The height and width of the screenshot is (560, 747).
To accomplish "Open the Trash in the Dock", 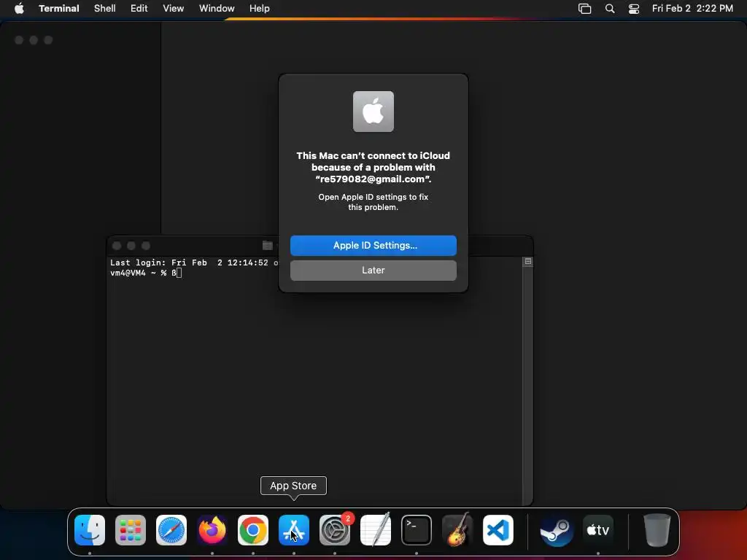I will 657,530.
